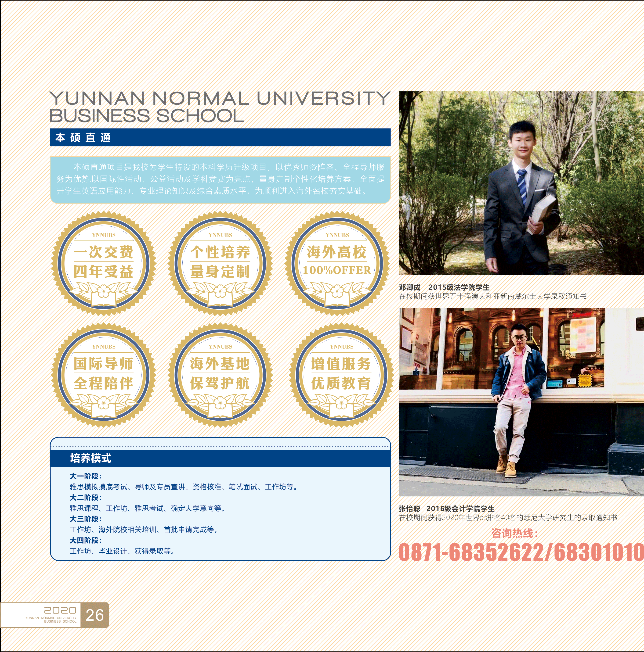The height and width of the screenshot is (652, 644).
Task: Click the 大四阶段 heading
Action: click(x=85, y=540)
